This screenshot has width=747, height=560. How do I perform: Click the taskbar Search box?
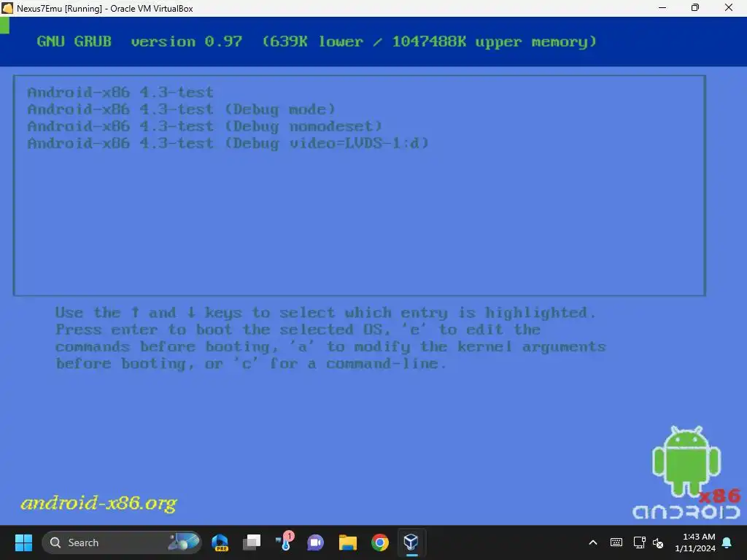pos(122,542)
